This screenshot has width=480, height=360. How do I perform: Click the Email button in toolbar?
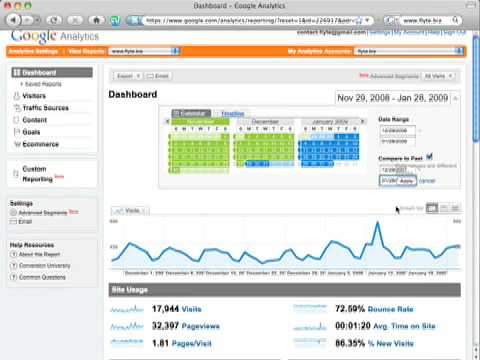pyautogui.click(x=158, y=76)
